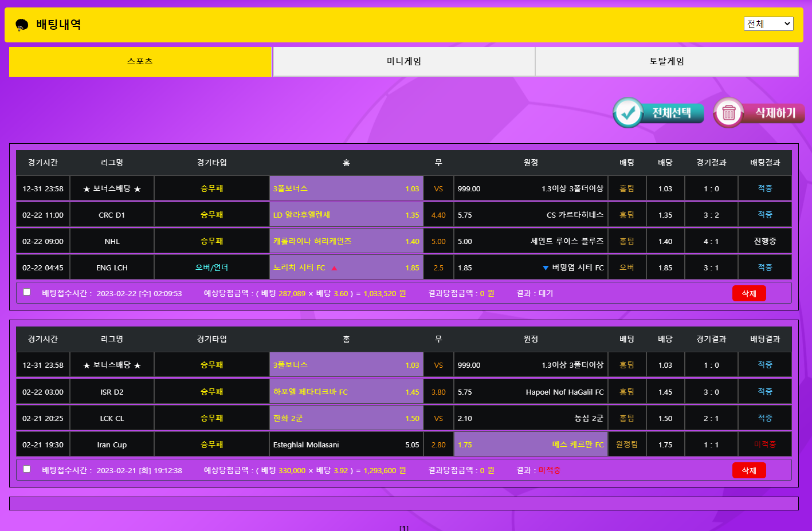Image resolution: width=812 pixels, height=531 pixels.
Task: Select the LD 알라후엘렌세 home odds cell
Action: [346, 215]
